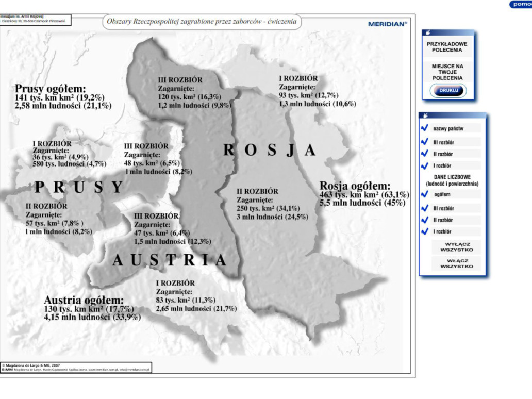Uncheck I rozbiór just above WYŁĄCZ WSZYSTKO
Screen dimensions: 532x399
tap(425, 232)
